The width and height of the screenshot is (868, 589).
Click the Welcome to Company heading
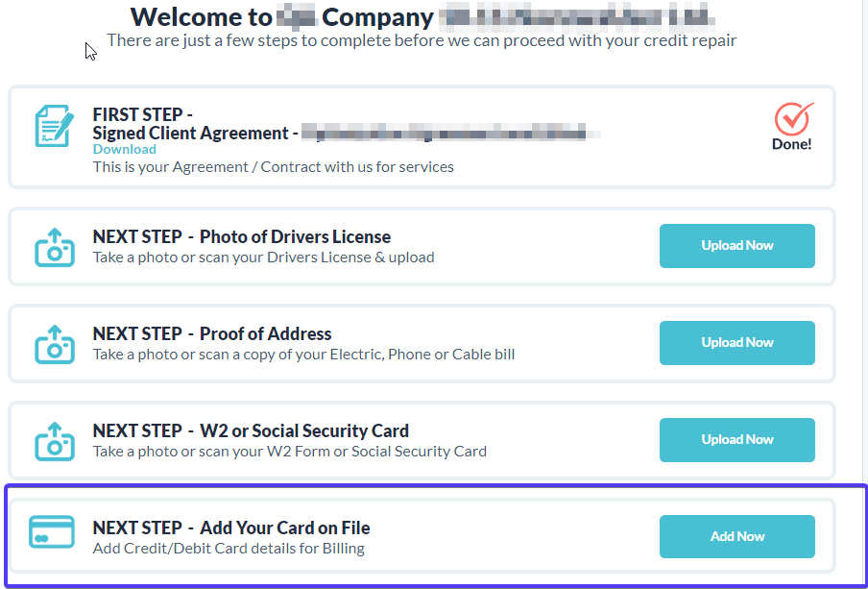[x=282, y=16]
